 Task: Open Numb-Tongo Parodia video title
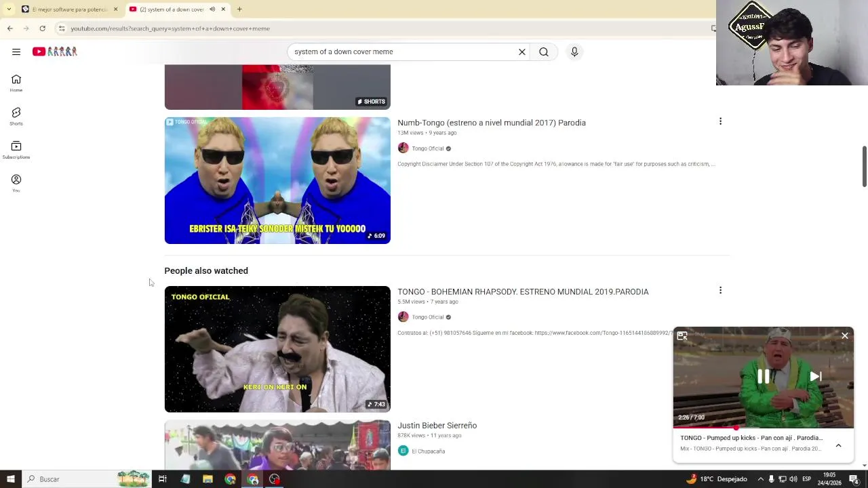click(492, 123)
